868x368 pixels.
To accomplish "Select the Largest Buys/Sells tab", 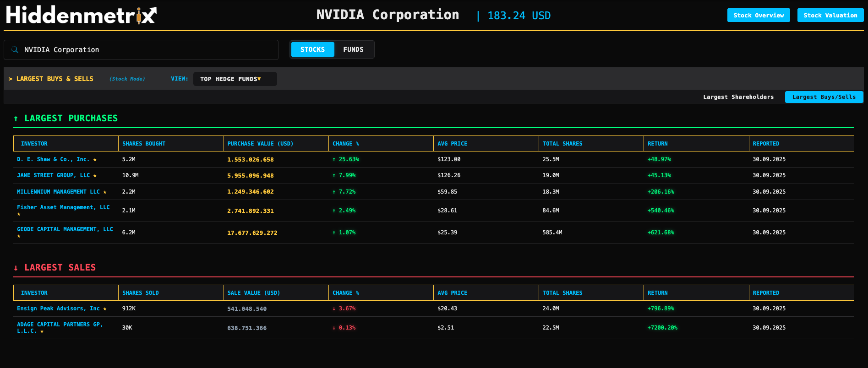I will (824, 97).
